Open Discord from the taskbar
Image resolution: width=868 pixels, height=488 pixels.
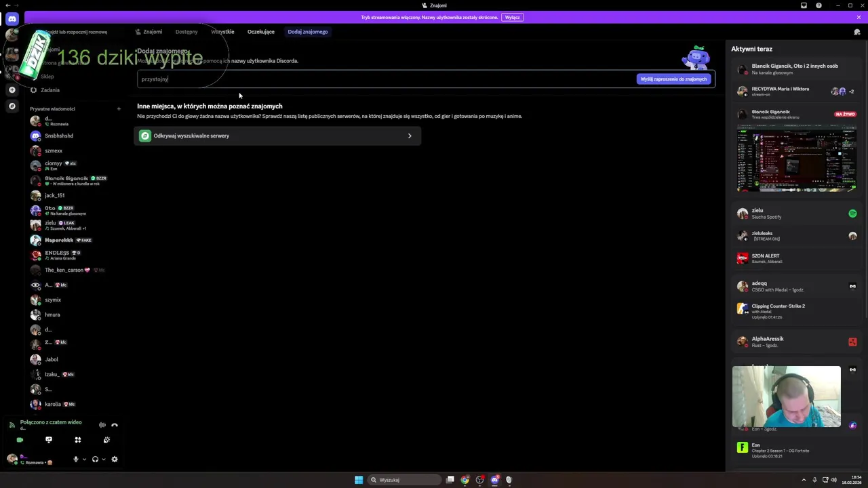tap(494, 480)
